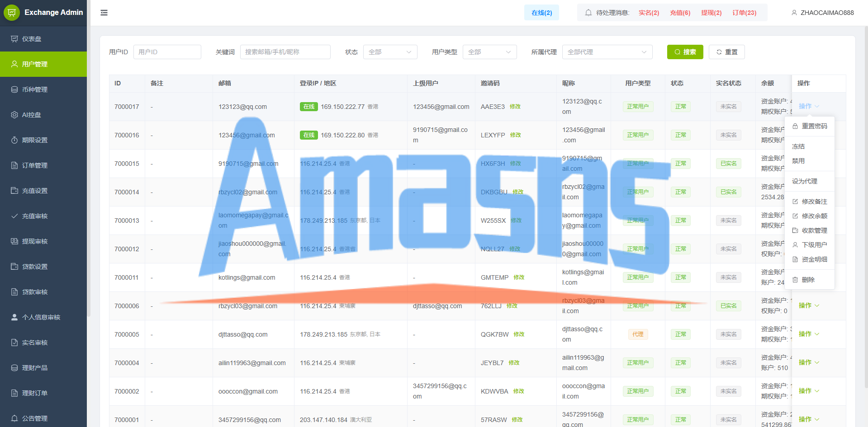This screenshot has height=427, width=868.
Task: Open 充值设置 in sidebar
Action: coord(43,191)
